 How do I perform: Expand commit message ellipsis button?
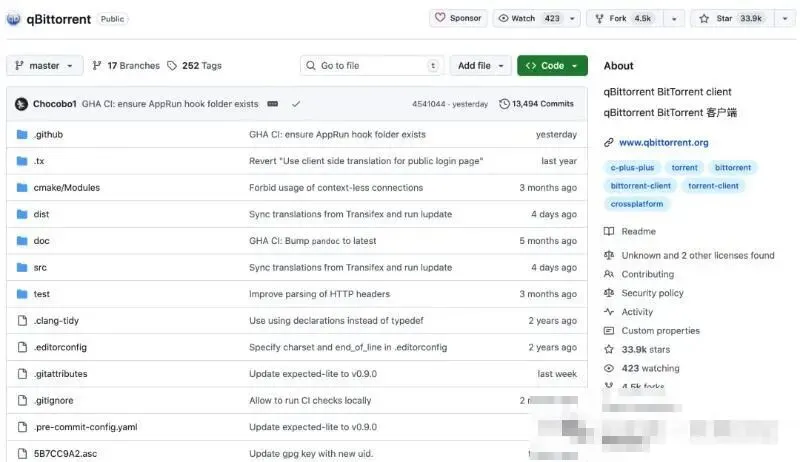[273, 104]
